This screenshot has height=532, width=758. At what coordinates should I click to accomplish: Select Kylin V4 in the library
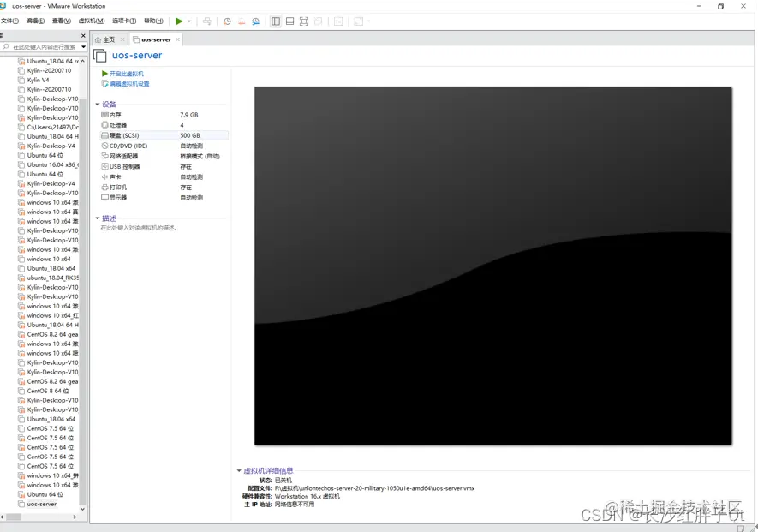tap(39, 80)
